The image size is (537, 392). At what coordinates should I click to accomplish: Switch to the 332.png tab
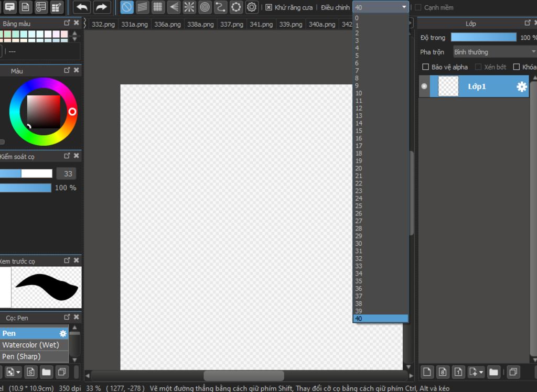point(103,24)
